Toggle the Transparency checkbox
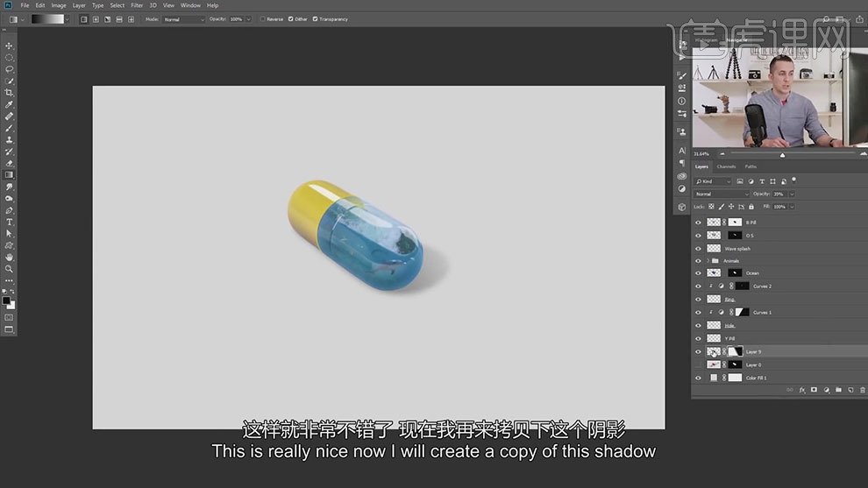 point(315,19)
